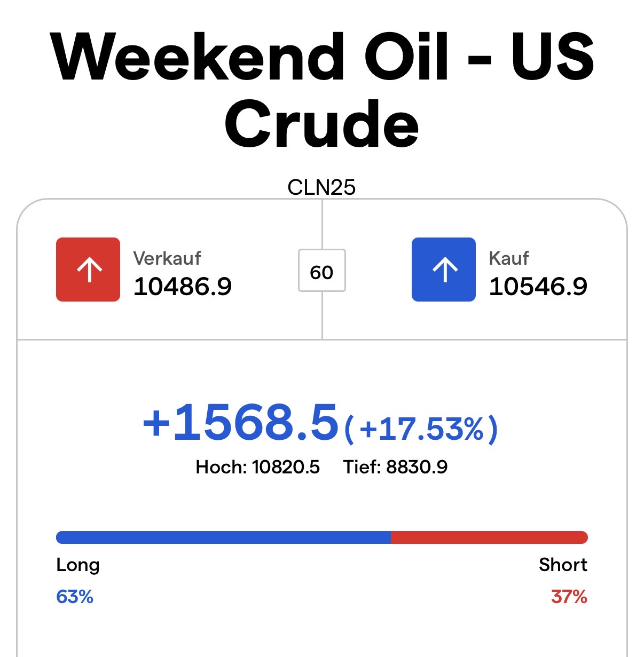The height and width of the screenshot is (657, 644).
Task: Tap the Tief 8830.9 daily low
Action: click(395, 467)
